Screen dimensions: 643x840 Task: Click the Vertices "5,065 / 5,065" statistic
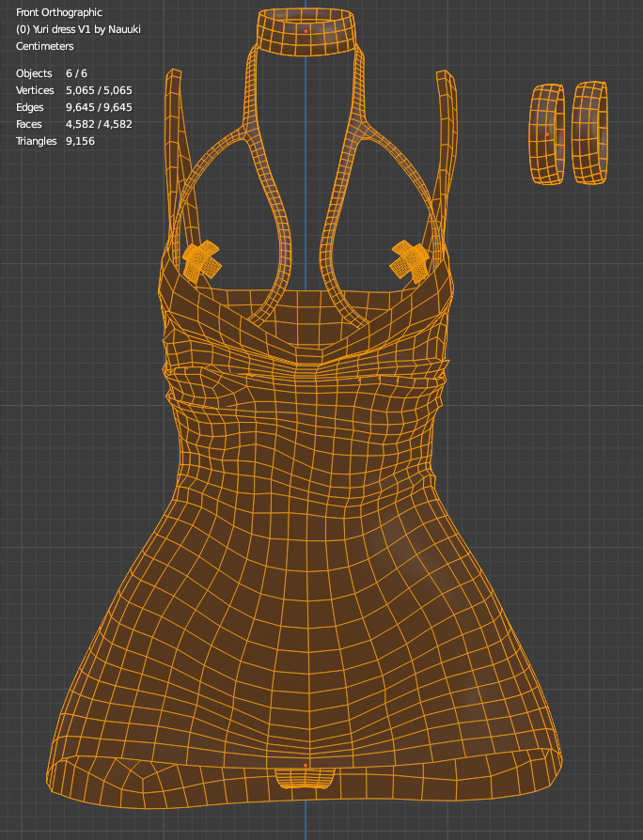(x=99, y=90)
